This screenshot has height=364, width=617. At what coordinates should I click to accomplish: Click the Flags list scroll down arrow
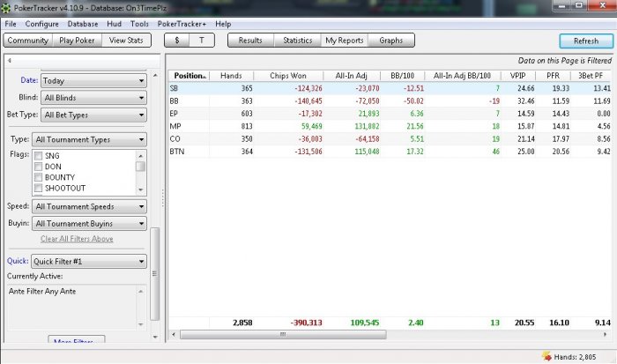(141, 189)
